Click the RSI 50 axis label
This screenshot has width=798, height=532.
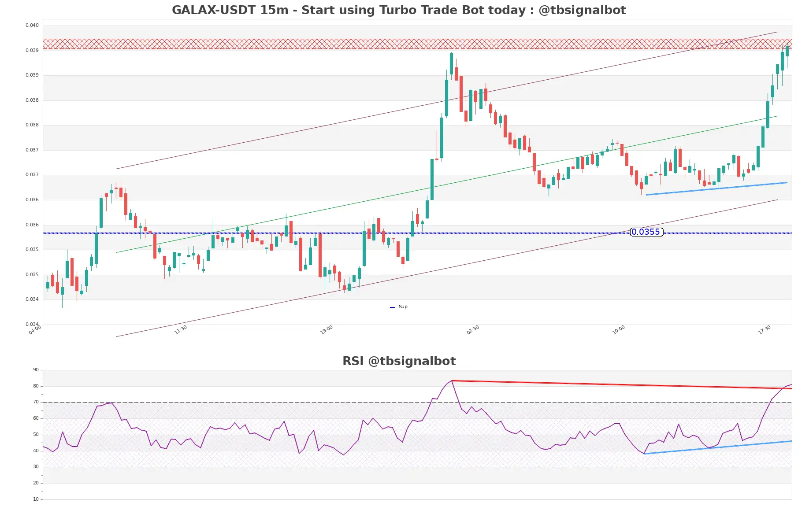36,435
